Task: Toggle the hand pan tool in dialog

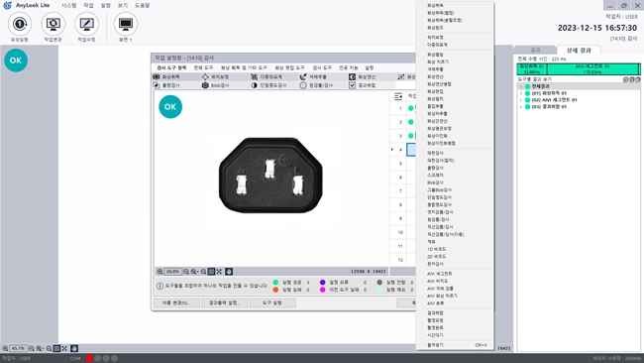Action: (229, 272)
